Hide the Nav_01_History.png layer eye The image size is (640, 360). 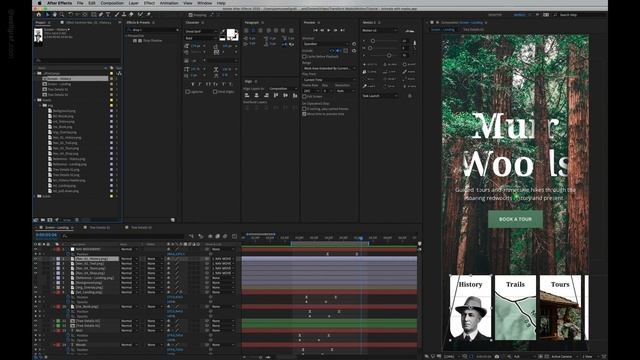(x=36, y=259)
